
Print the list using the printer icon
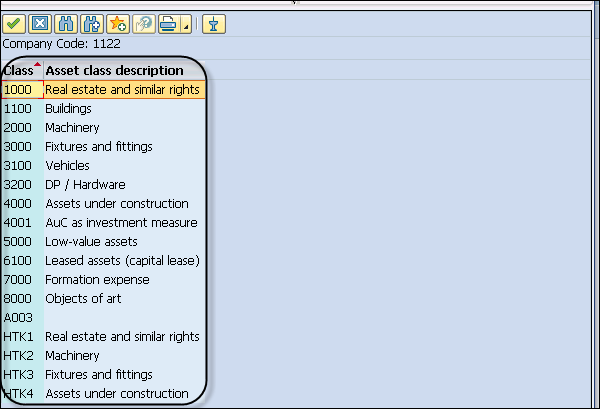168,24
